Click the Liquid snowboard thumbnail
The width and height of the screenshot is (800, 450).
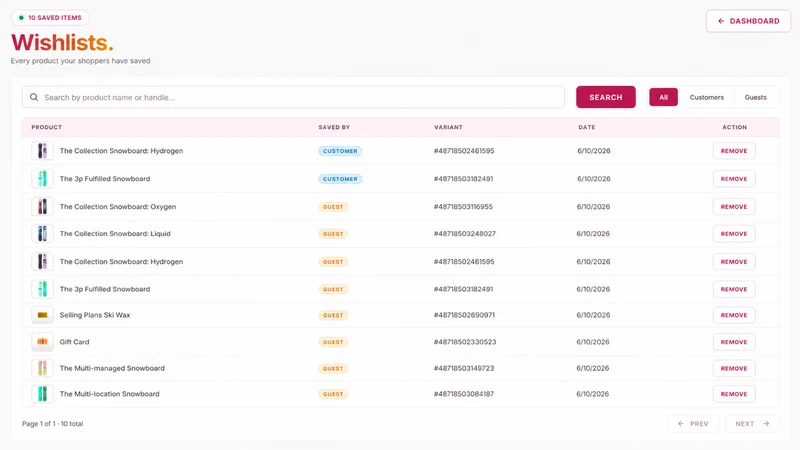(x=42, y=234)
